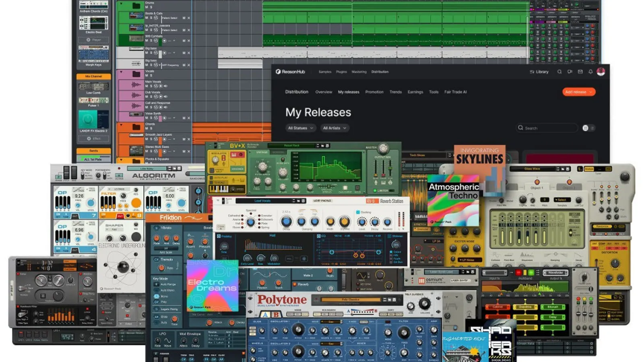Screen dimensions: 644x362
Task: Switch to the Promotion distribution tab
Action: pyautogui.click(x=374, y=92)
